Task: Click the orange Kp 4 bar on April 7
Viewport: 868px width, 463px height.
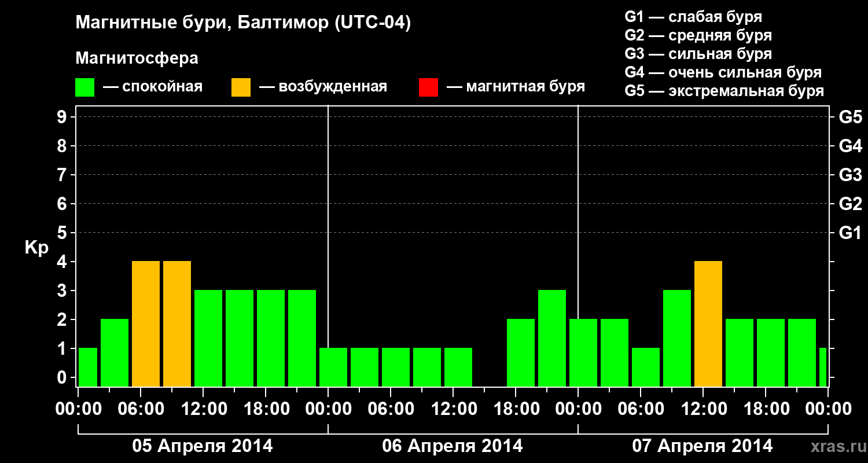Action: click(708, 324)
